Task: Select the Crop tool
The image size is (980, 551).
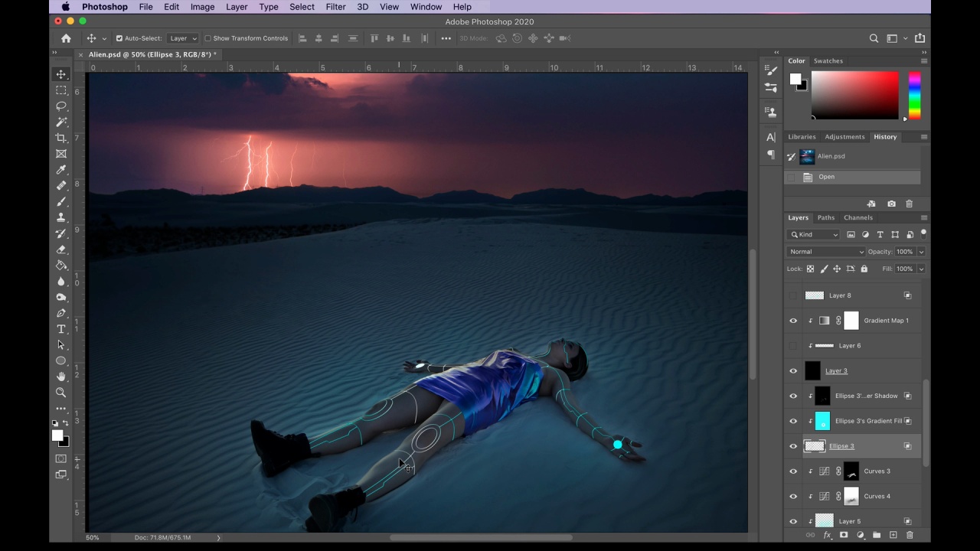Action: pos(61,138)
